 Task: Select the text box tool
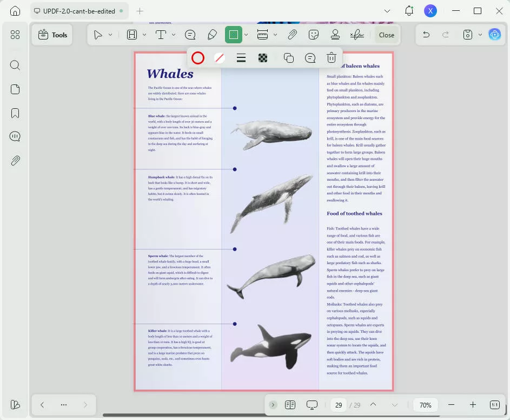pos(161,35)
